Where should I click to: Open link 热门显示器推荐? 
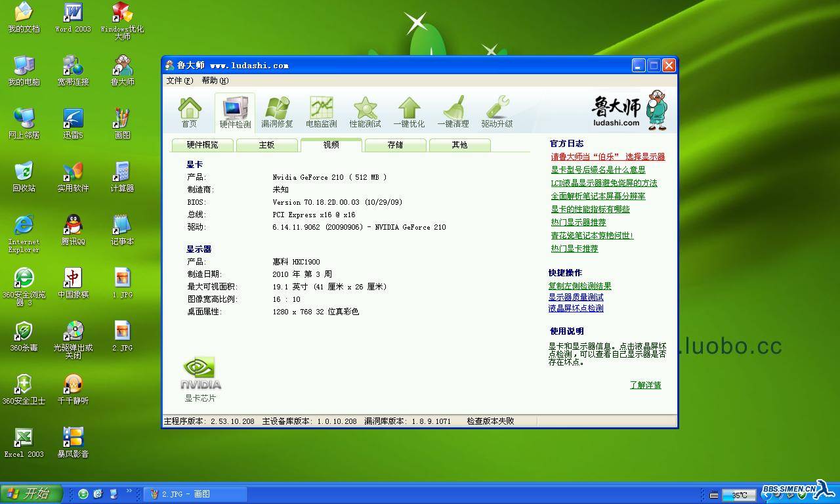tap(578, 222)
